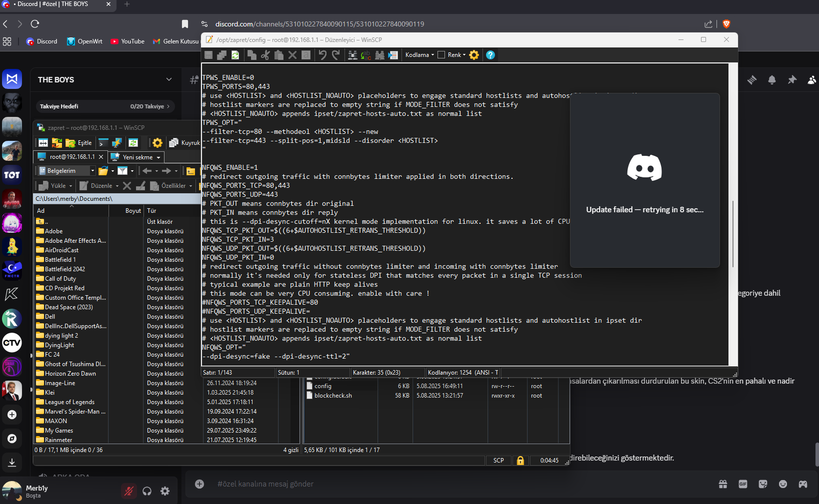The image size is (819, 504).
Task: Open the GIF picker
Action: pos(743,484)
